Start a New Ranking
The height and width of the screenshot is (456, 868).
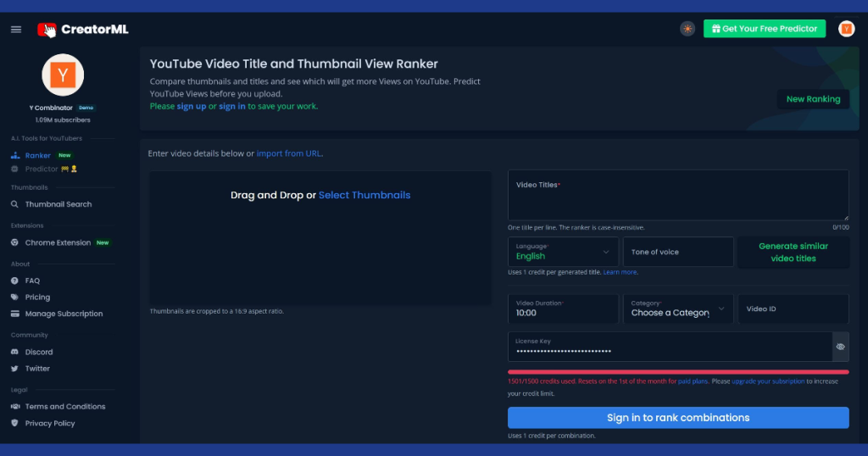click(813, 99)
